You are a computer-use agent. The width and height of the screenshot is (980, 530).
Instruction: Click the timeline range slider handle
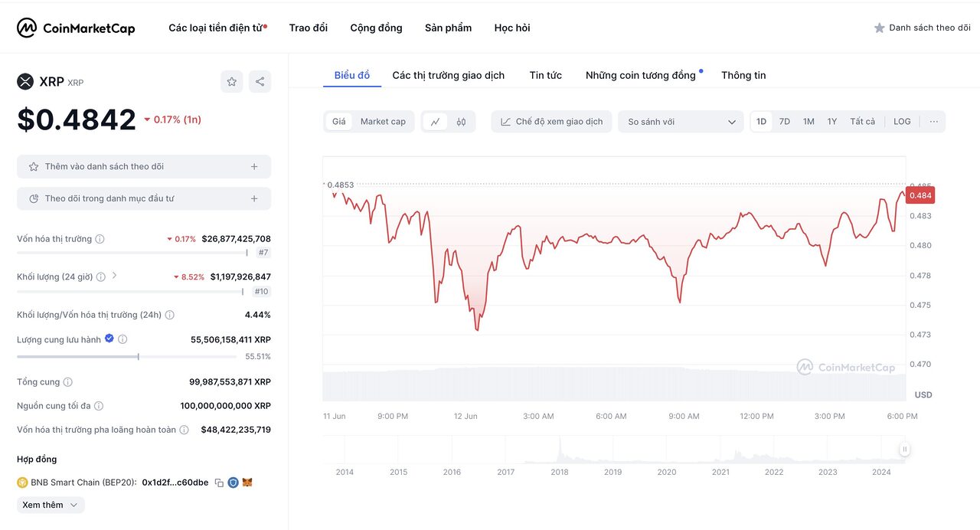904,450
